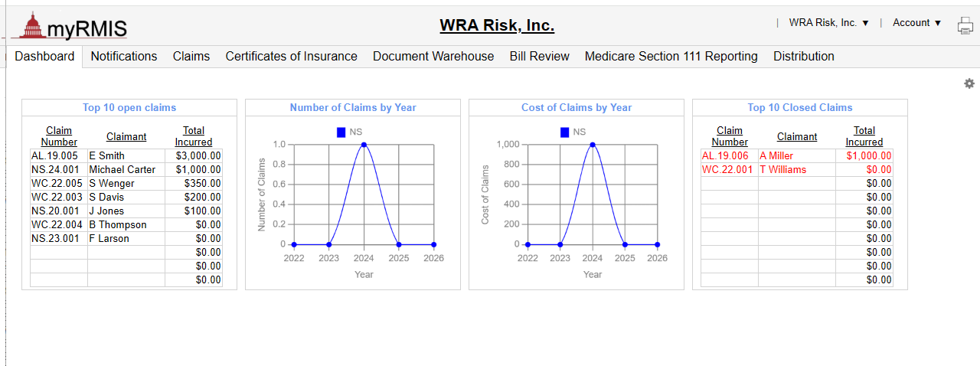Viewport: 980px width, 366px height.
Task: Click the printer icon
Action: [x=965, y=25]
